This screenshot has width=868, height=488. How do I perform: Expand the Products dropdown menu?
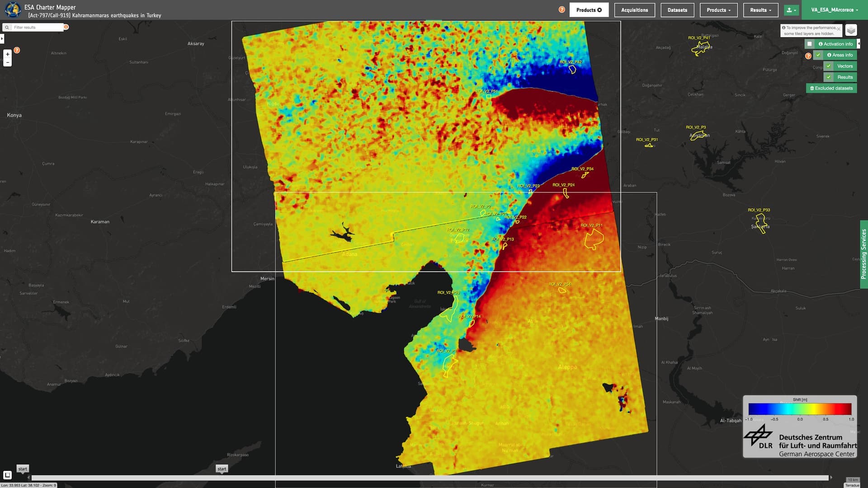718,10
